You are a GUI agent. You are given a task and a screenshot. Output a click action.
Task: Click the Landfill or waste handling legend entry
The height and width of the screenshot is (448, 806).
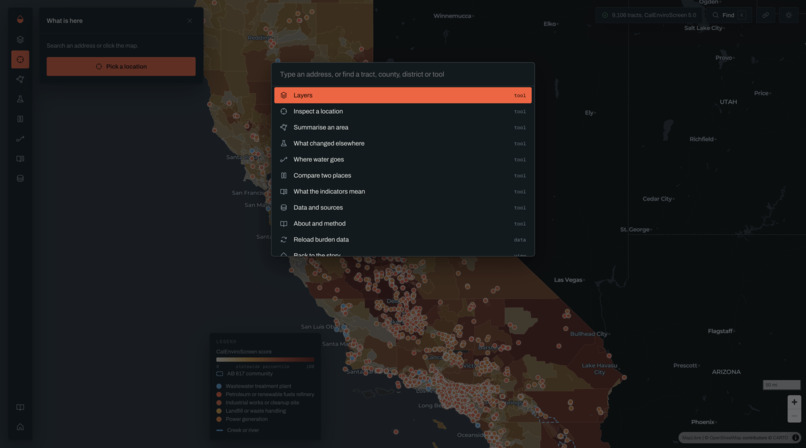pyautogui.click(x=251, y=411)
